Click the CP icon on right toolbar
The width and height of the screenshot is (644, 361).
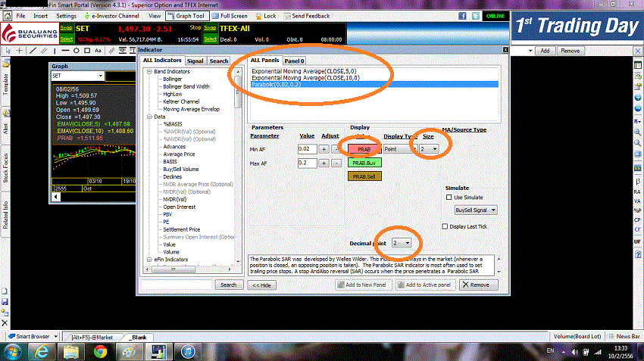coord(637,220)
